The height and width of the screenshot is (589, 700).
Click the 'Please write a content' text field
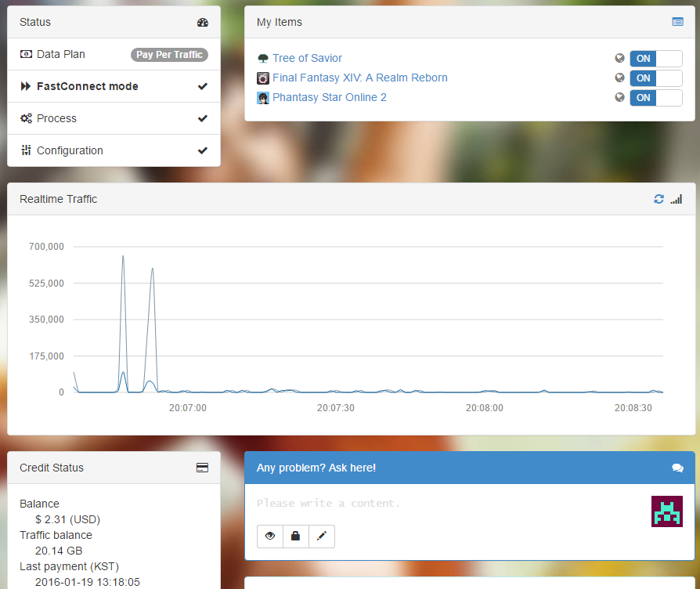point(446,503)
